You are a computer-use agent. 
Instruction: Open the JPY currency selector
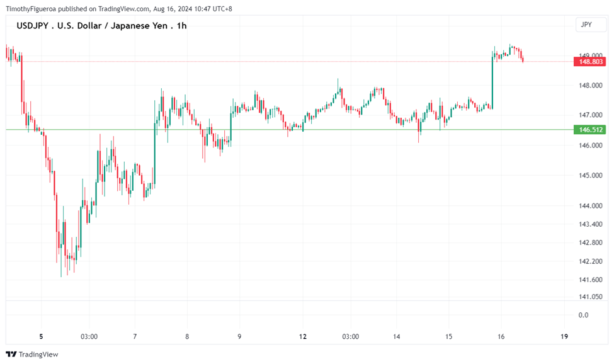[x=586, y=25]
